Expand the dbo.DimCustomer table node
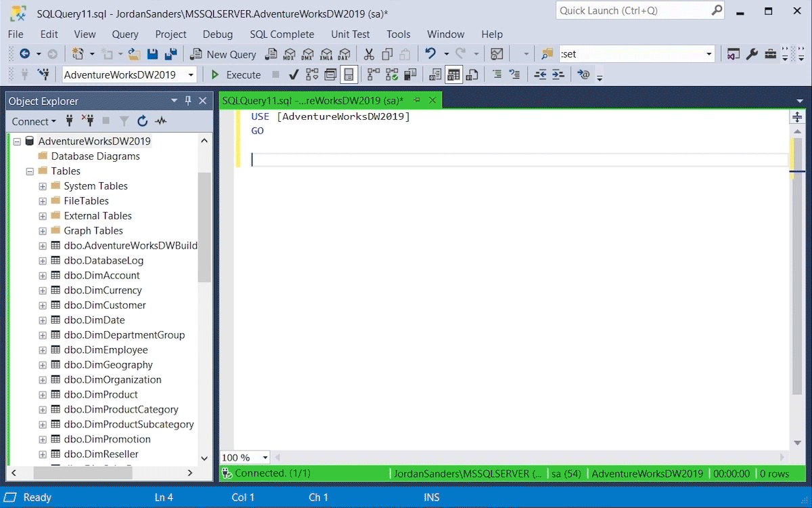812x508 pixels. [x=43, y=305]
